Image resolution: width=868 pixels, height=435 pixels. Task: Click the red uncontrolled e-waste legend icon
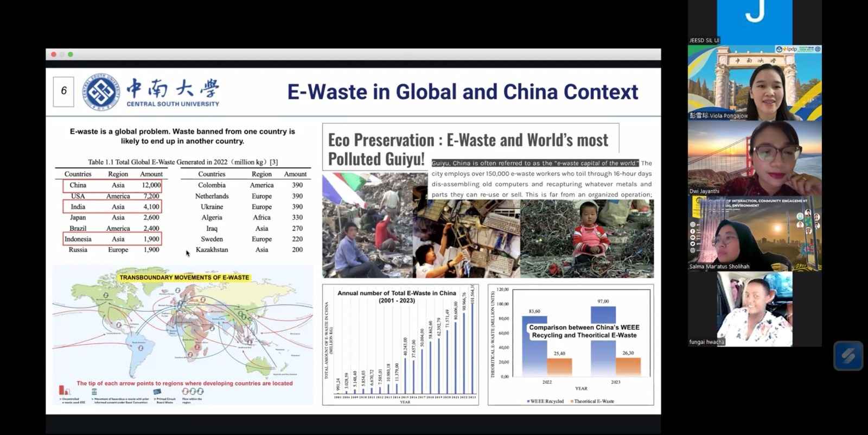tap(65, 390)
